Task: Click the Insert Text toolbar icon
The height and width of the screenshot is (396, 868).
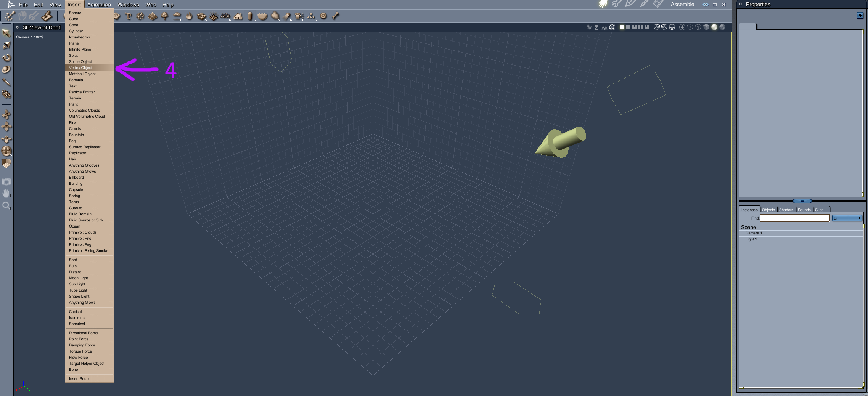Action: [128, 16]
